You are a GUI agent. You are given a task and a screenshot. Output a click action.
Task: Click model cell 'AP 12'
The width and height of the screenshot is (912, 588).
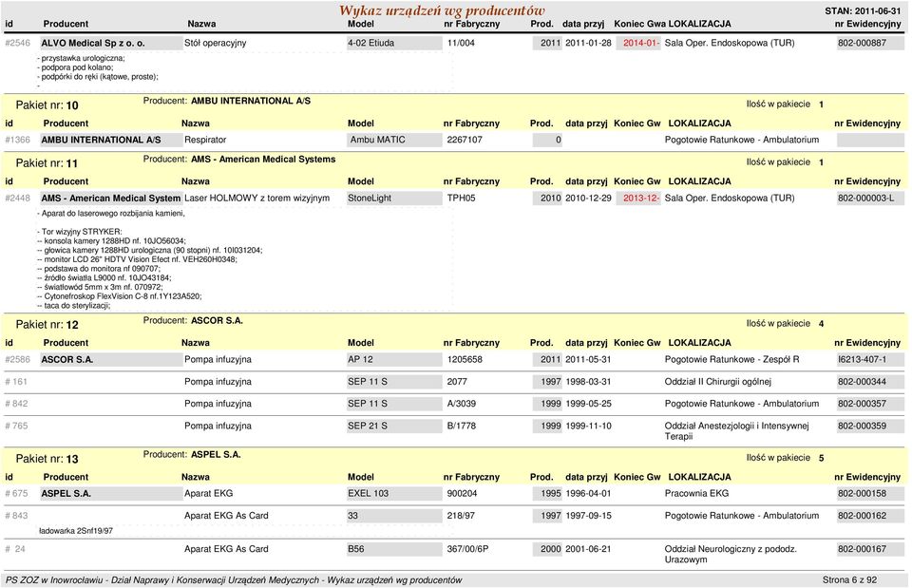point(394,360)
